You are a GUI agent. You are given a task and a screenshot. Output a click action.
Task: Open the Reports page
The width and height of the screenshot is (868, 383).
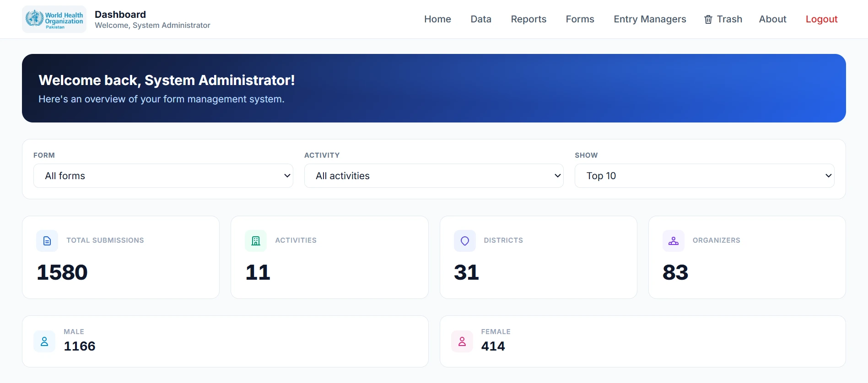pyautogui.click(x=528, y=19)
